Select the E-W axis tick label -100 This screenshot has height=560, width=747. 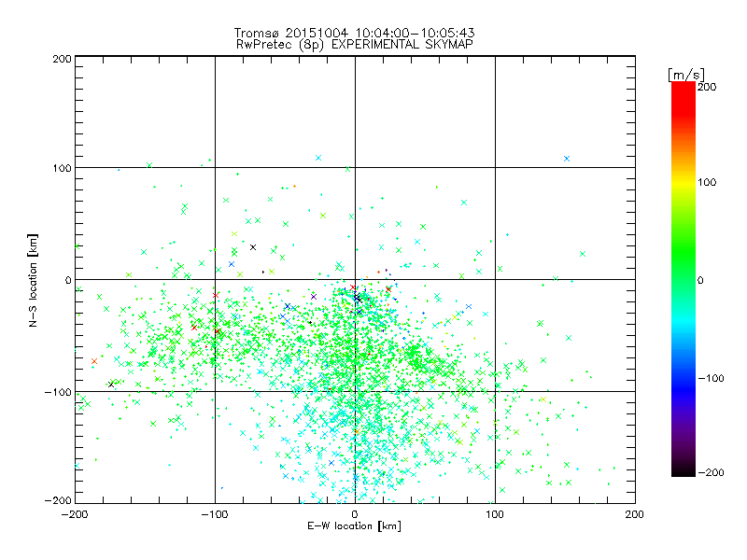coord(215,514)
